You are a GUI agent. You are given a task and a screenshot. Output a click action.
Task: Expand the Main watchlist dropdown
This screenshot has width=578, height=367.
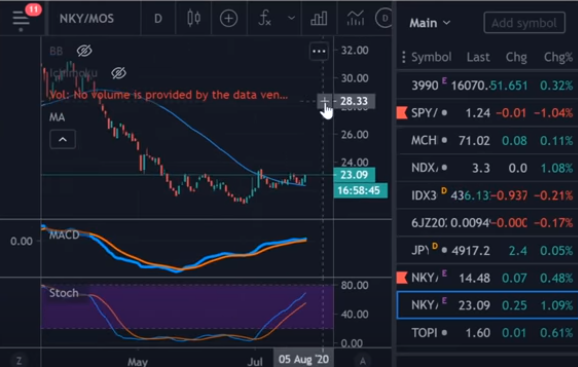(x=430, y=23)
